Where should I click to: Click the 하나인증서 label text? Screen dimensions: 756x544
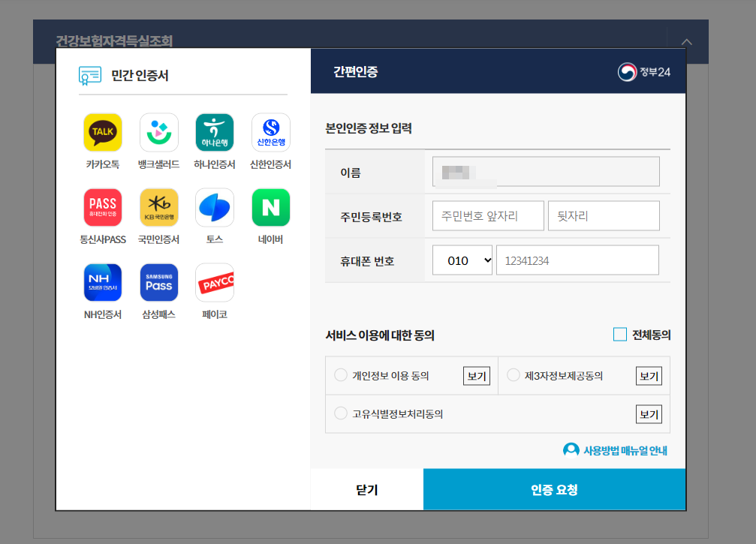point(215,164)
